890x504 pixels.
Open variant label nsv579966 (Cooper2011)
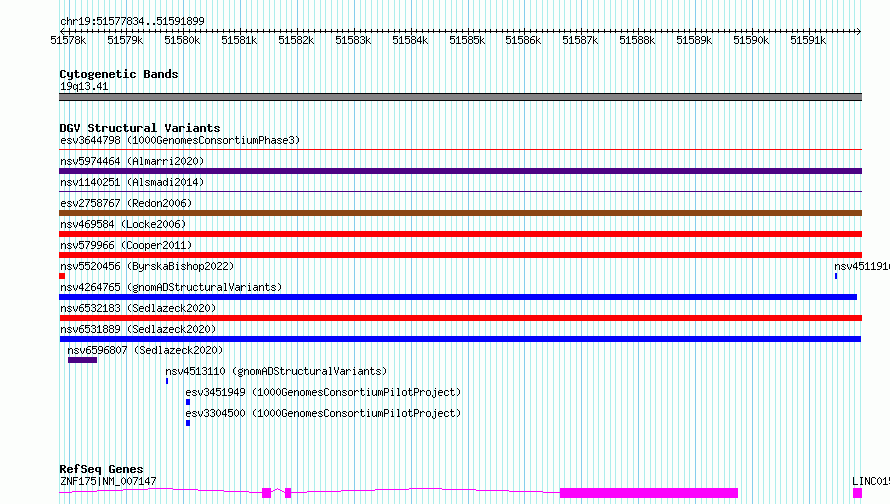click(126, 245)
